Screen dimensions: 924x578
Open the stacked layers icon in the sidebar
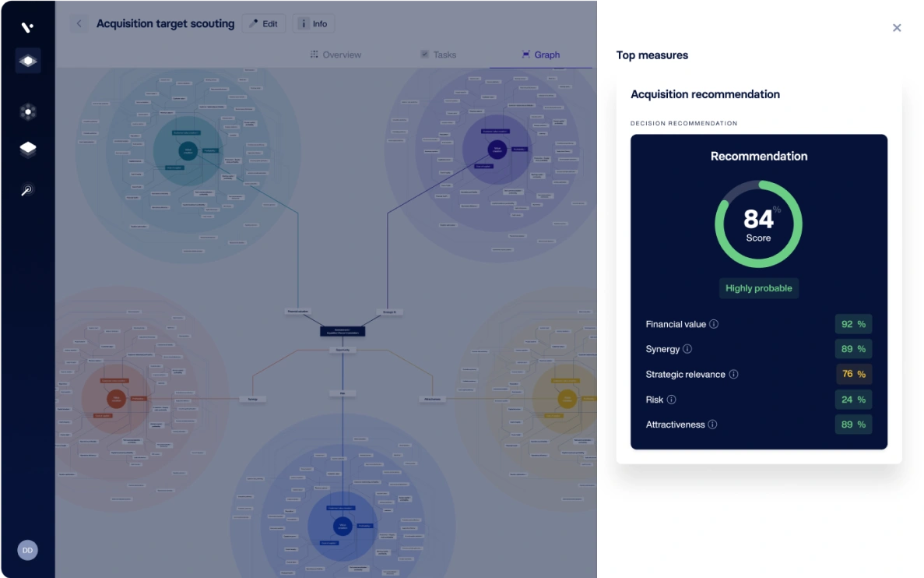pos(28,149)
